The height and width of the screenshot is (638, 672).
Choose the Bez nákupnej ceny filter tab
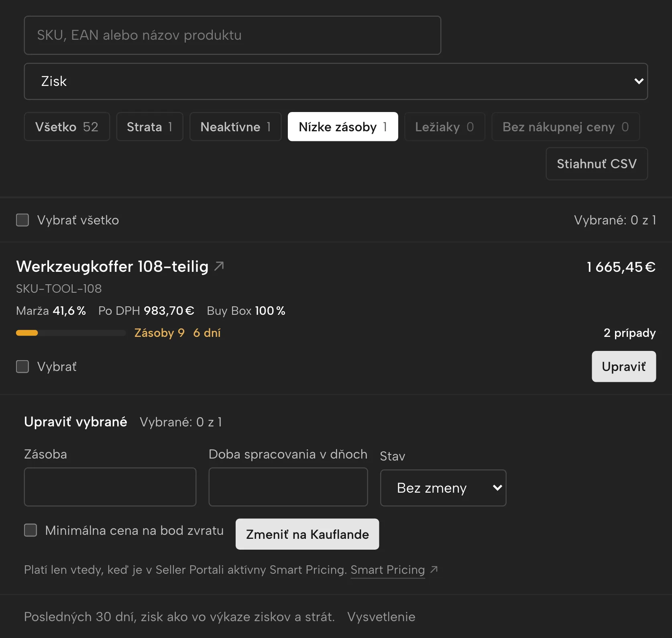pos(566,127)
